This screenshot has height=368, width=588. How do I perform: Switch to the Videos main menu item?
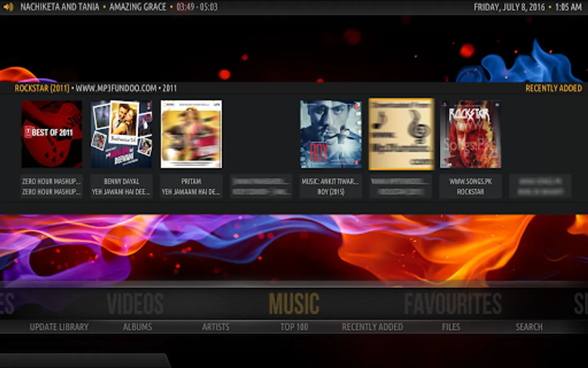135,304
